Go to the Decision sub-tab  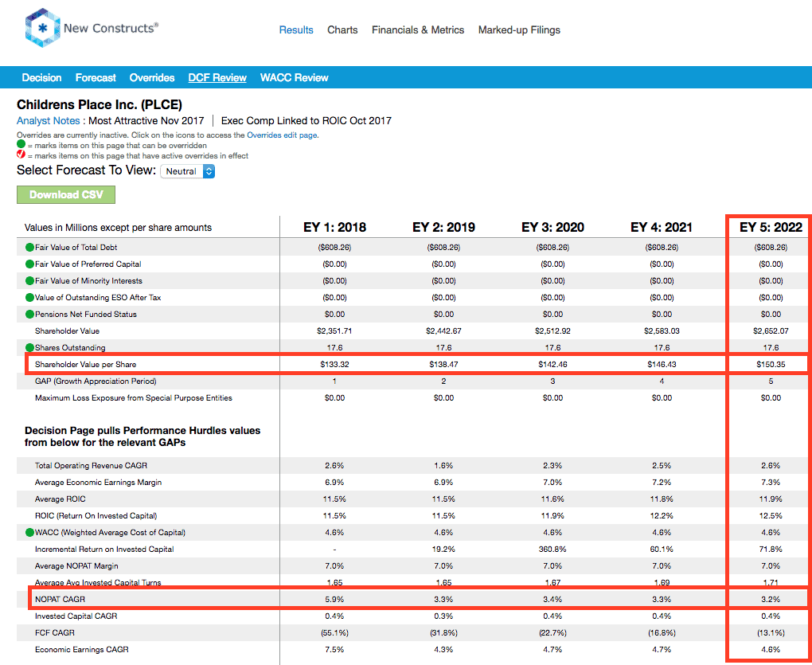[x=41, y=78]
